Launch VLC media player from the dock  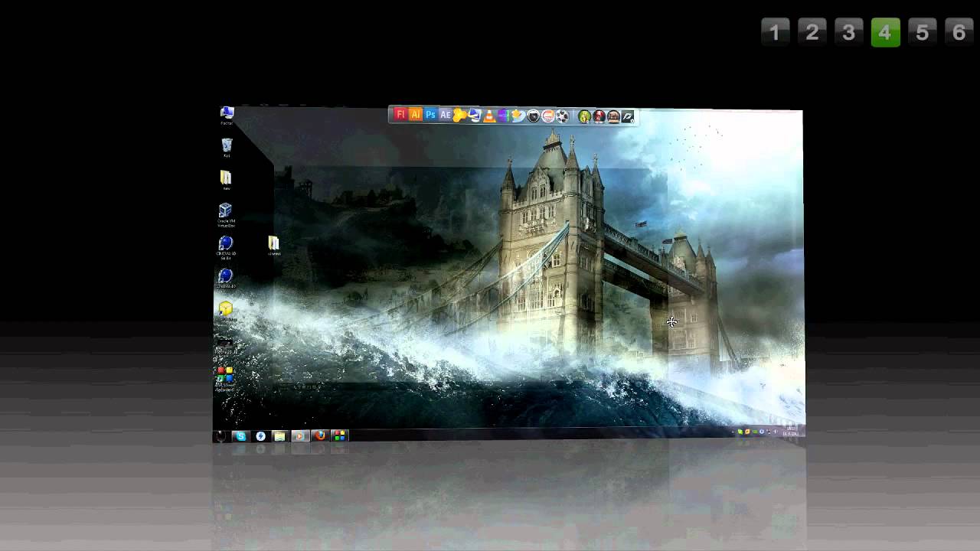tap(489, 116)
